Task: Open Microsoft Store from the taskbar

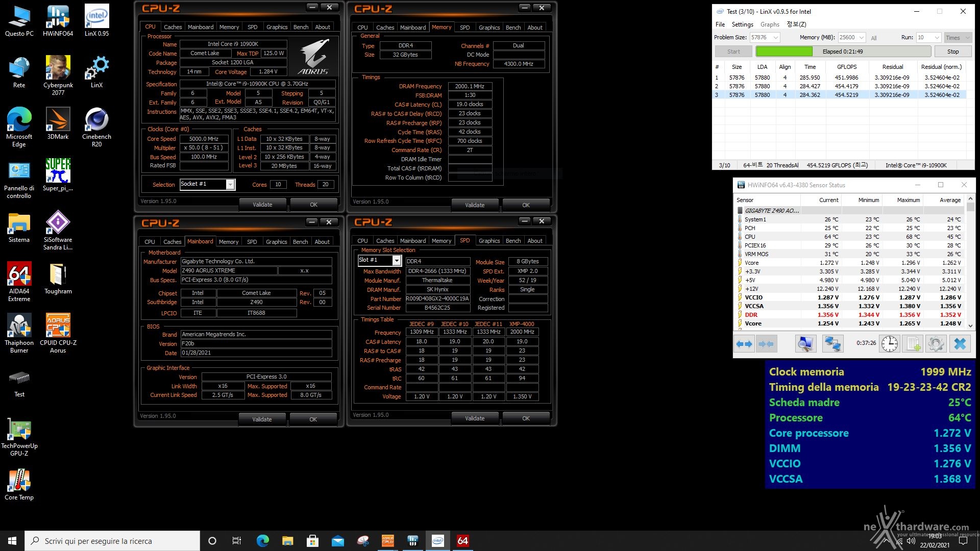Action: [x=312, y=541]
